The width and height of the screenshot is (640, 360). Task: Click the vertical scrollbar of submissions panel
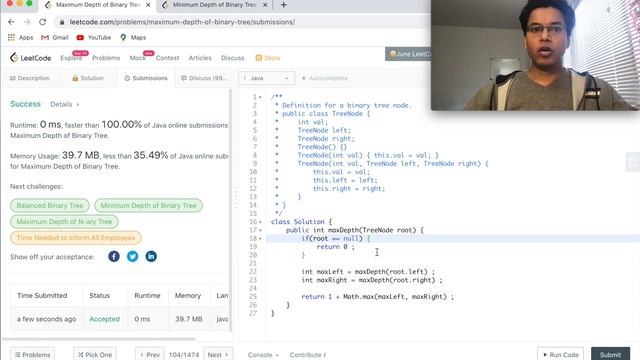[x=231, y=210]
